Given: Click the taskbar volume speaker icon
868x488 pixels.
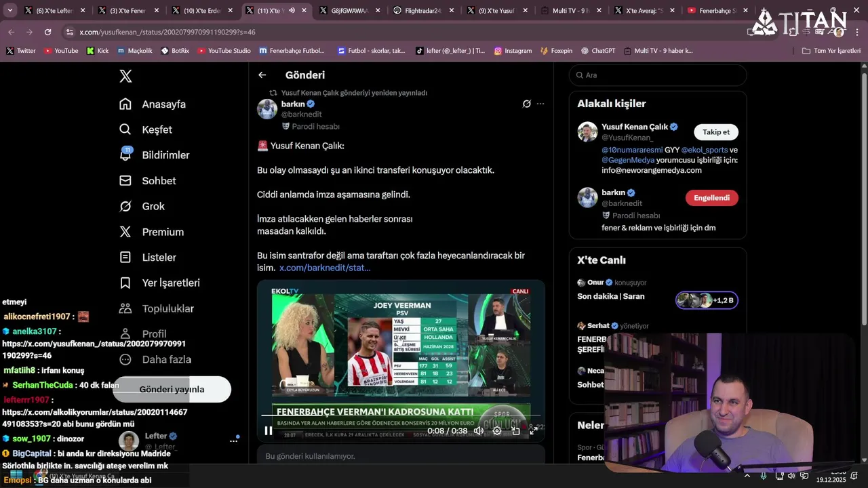Looking at the screenshot, I should [791, 476].
